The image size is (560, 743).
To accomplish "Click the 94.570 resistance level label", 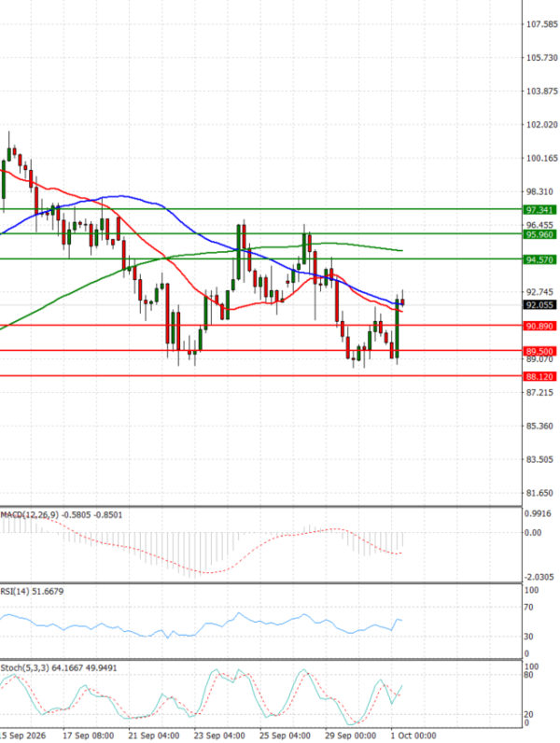I will (x=540, y=259).
